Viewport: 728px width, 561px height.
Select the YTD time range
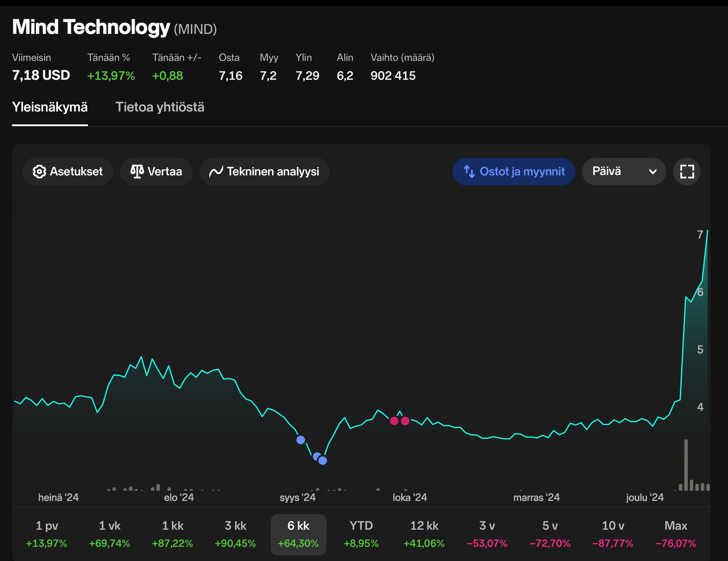click(x=361, y=534)
